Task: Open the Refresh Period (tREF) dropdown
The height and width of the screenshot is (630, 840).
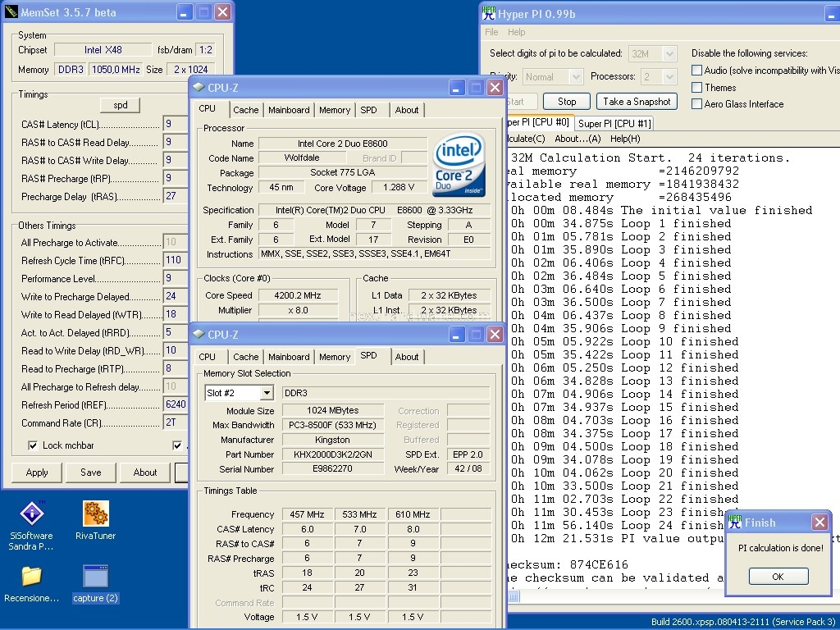Action: [176, 404]
